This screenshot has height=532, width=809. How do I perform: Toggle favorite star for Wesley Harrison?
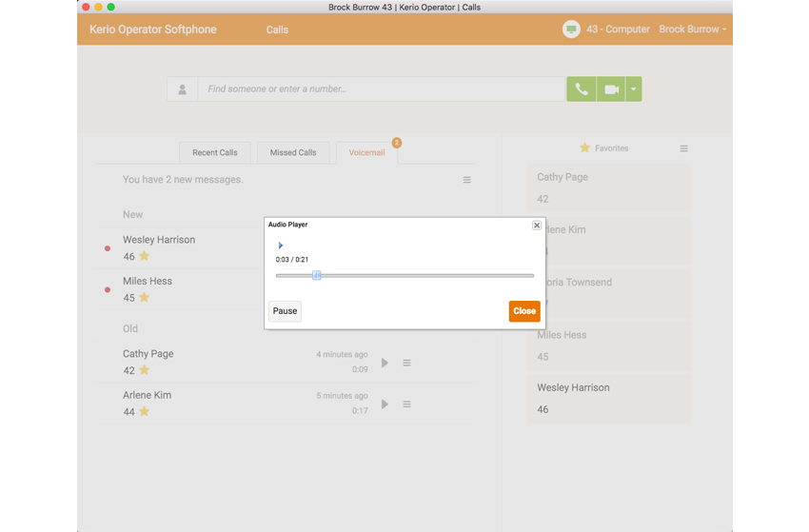145,256
